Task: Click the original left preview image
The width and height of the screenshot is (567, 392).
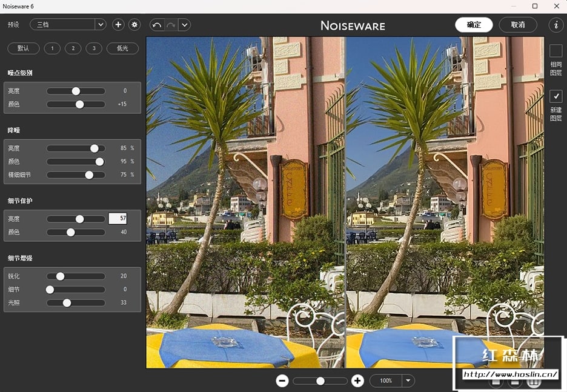Action: coord(245,202)
